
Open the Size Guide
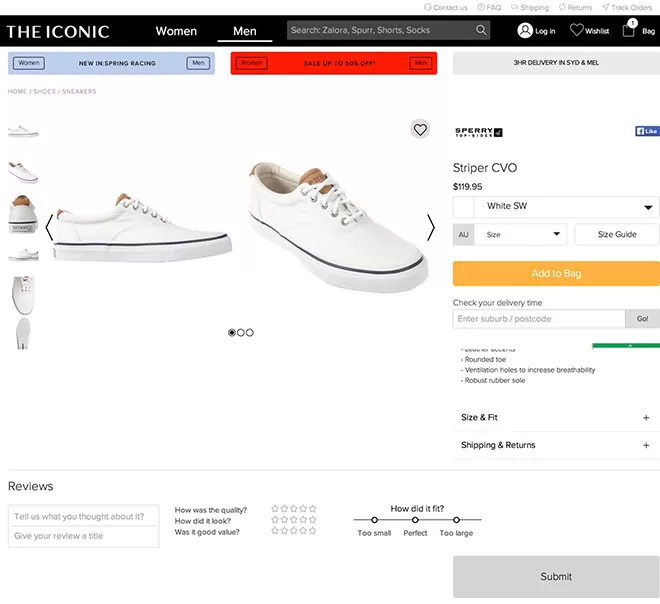coord(617,234)
